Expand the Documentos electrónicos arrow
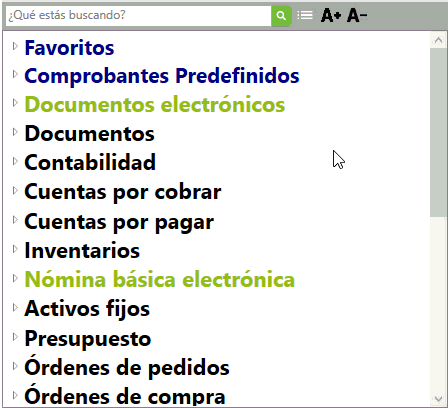 click(x=15, y=103)
